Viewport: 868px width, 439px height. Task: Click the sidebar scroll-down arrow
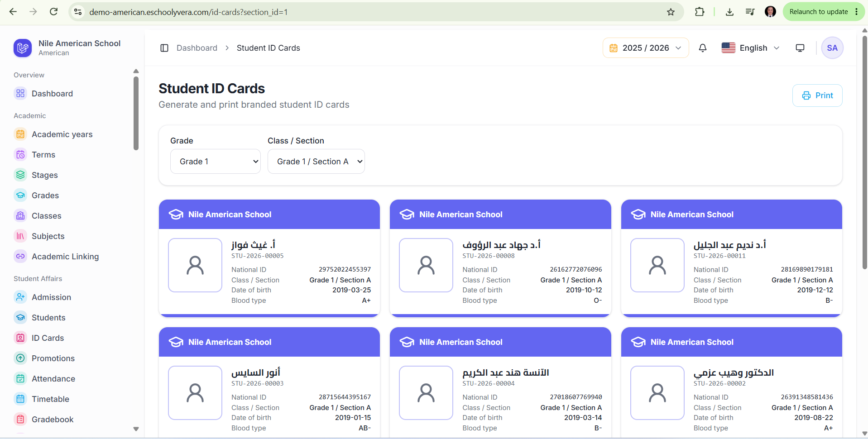136,429
